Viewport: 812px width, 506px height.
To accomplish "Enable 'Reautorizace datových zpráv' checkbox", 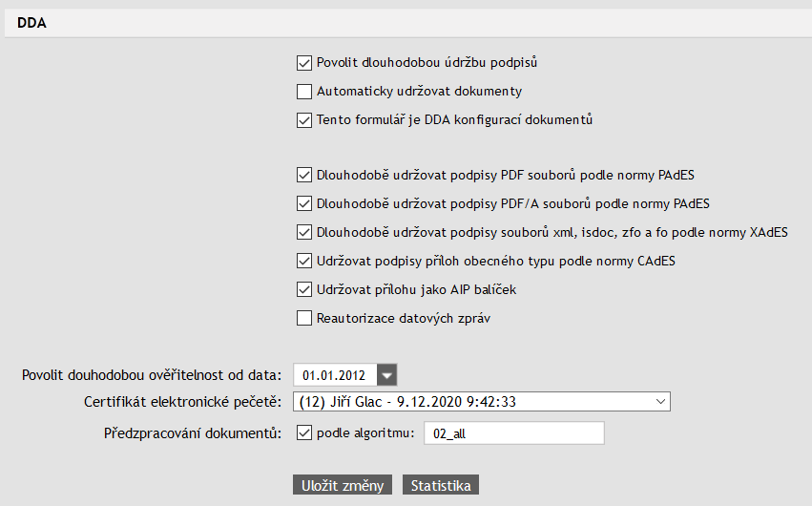I will pos(304,318).
